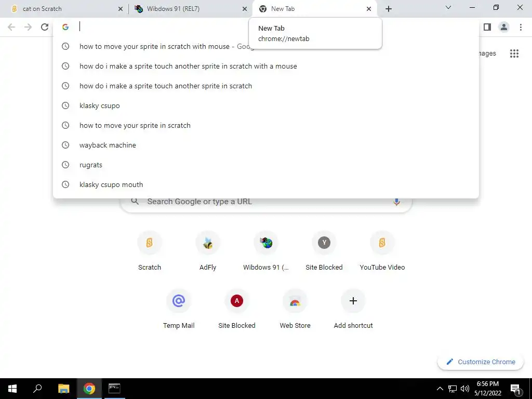Close the New Tab tab

point(369,9)
